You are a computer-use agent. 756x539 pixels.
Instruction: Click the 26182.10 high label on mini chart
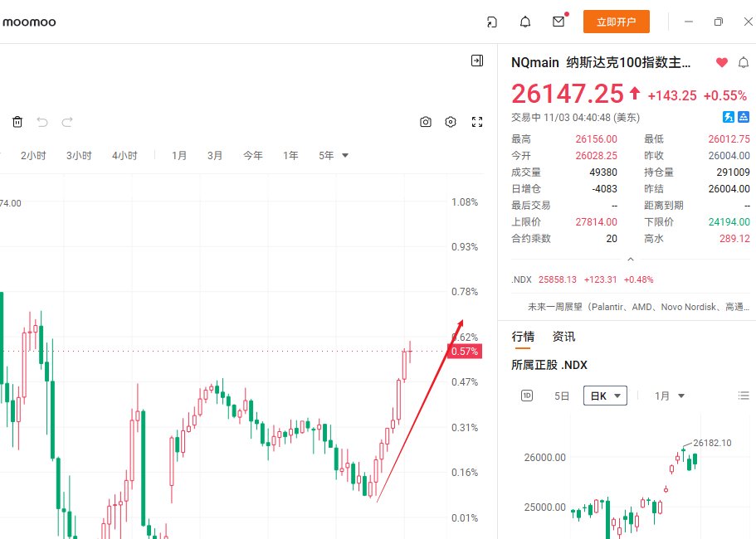click(712, 443)
